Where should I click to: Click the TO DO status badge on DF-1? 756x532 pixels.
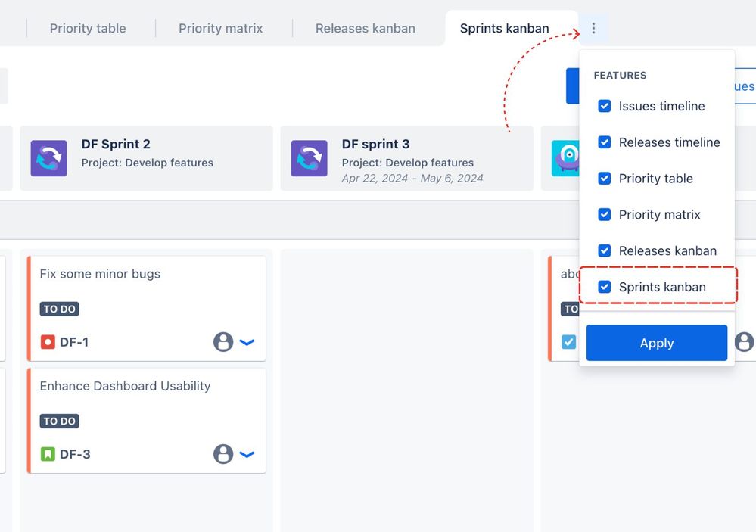pos(59,309)
